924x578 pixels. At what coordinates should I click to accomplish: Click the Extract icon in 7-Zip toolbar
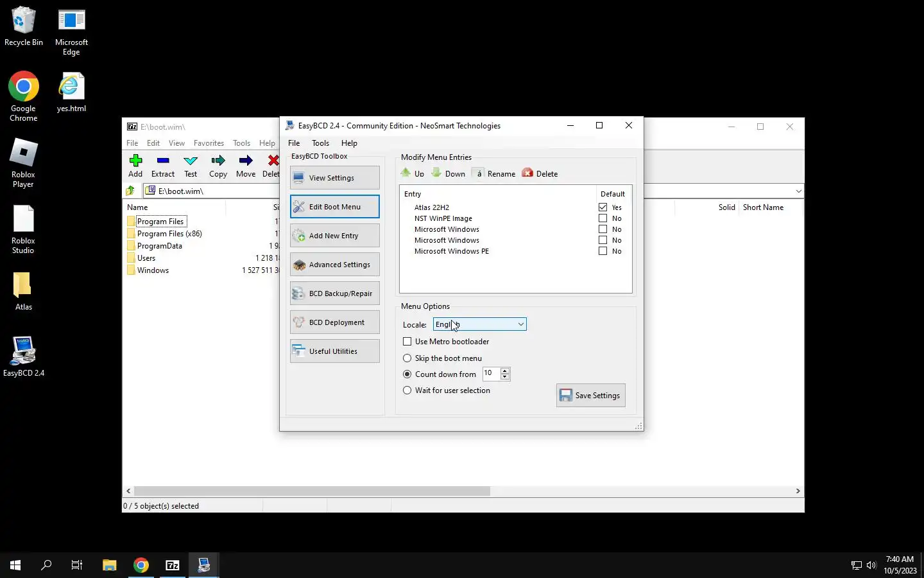click(163, 161)
